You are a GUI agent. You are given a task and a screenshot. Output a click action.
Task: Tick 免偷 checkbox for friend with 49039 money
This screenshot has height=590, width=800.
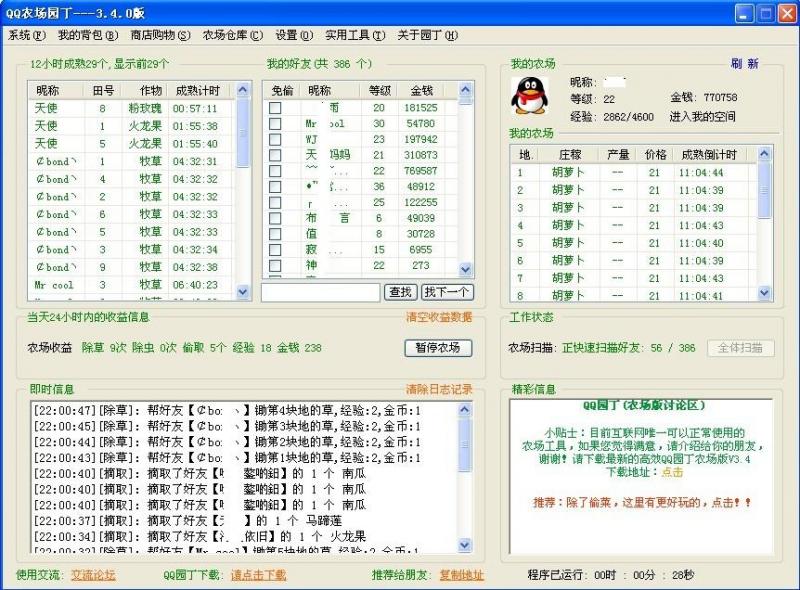pyautogui.click(x=275, y=218)
